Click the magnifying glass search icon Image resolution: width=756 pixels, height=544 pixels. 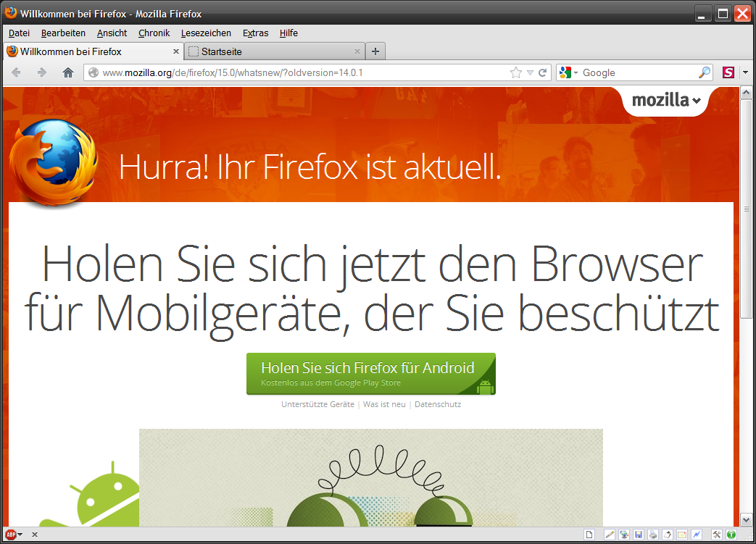pyautogui.click(x=705, y=72)
